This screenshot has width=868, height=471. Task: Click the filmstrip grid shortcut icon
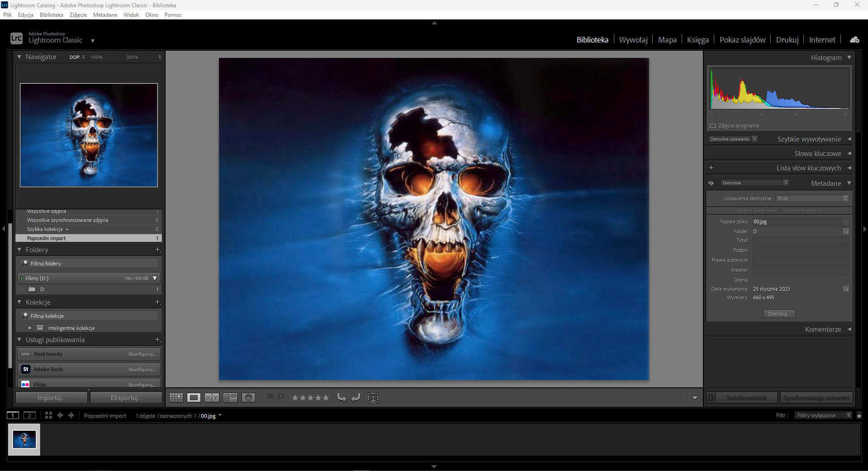pos(48,415)
